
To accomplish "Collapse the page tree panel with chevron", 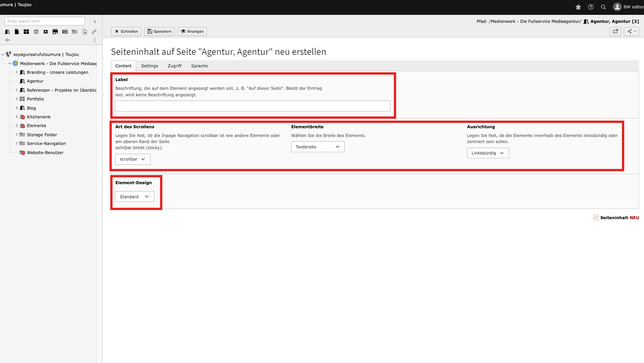I will (95, 21).
